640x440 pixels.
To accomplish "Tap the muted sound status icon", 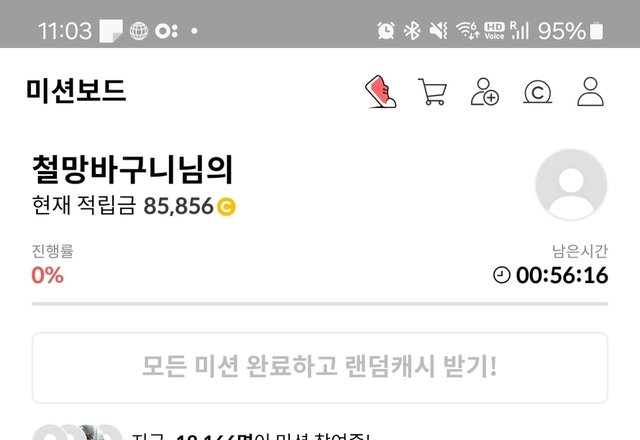I will pyautogui.click(x=438, y=31).
